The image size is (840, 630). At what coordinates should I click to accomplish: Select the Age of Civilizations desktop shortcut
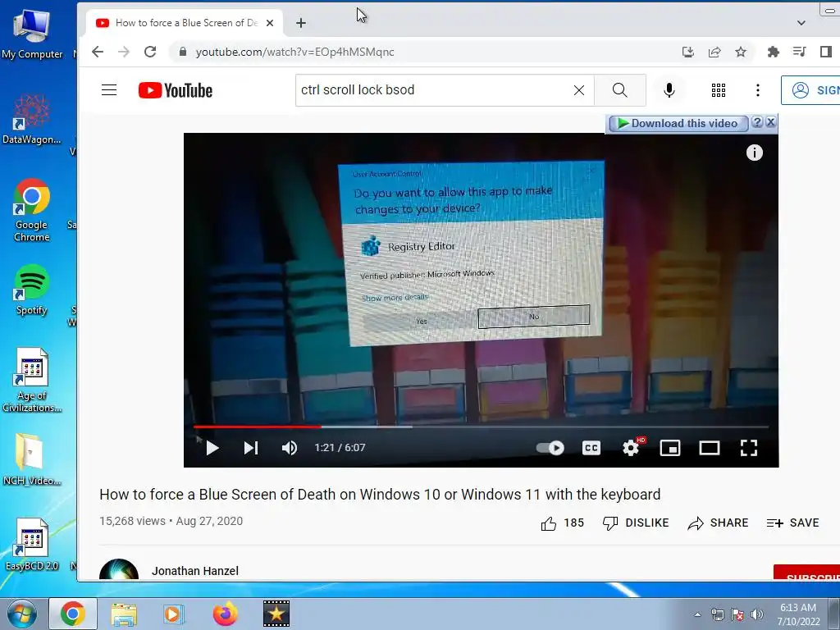click(32, 381)
